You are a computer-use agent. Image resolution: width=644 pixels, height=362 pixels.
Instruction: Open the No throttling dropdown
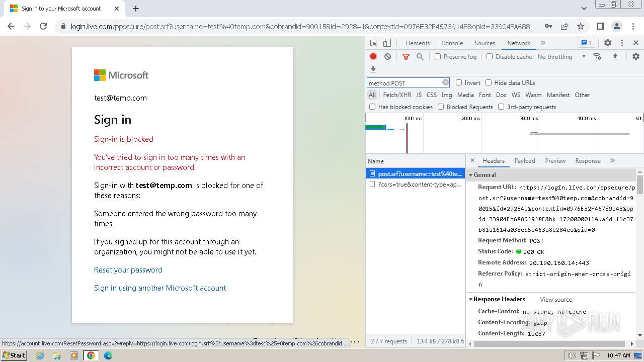pyautogui.click(x=561, y=57)
